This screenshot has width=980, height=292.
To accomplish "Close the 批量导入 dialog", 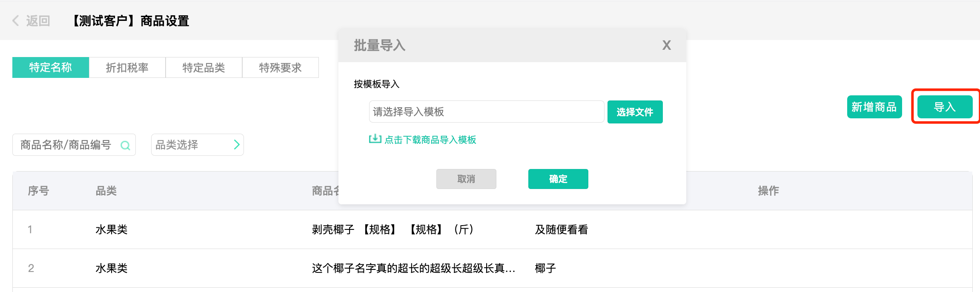I will (x=666, y=45).
